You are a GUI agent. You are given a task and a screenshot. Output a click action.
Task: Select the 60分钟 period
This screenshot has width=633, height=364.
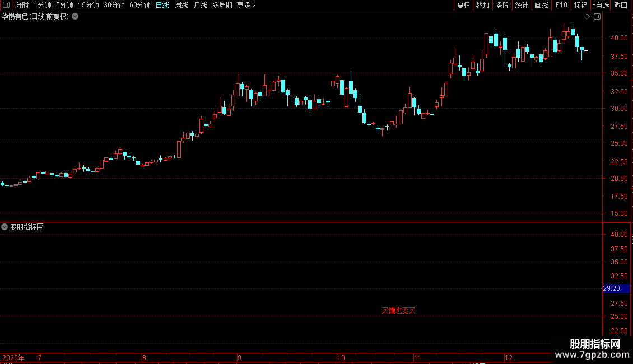[x=140, y=5]
